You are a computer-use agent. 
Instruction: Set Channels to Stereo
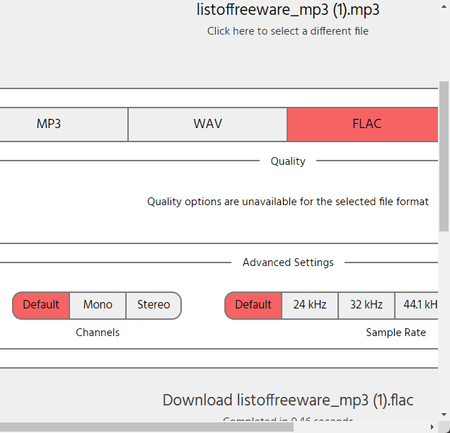(154, 305)
